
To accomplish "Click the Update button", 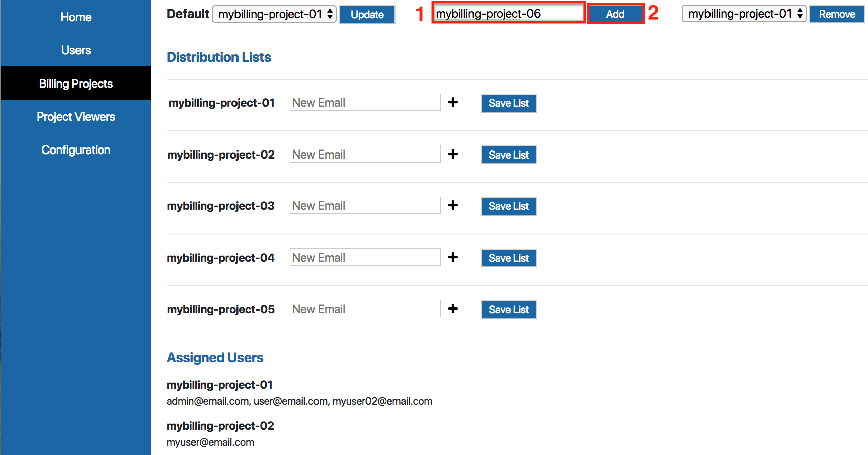I will point(367,15).
